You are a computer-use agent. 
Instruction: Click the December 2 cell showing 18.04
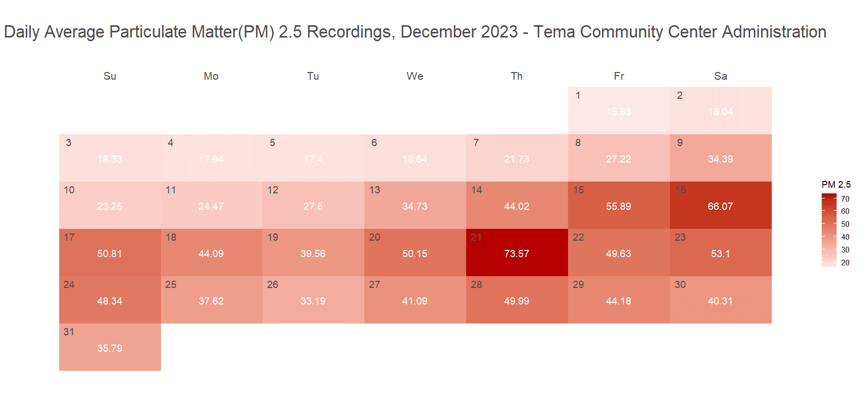click(720, 111)
